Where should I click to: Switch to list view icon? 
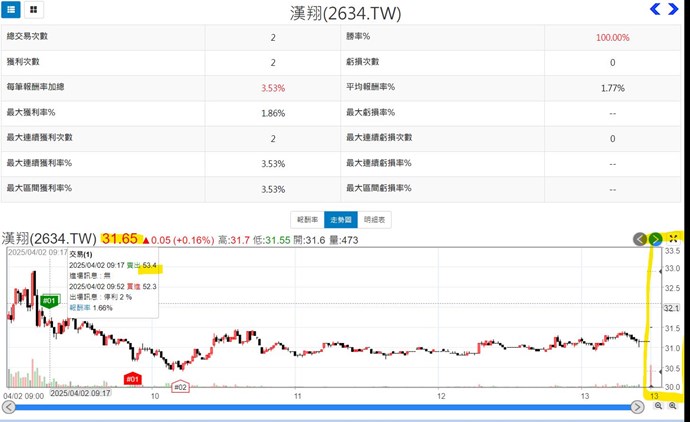[x=11, y=9]
